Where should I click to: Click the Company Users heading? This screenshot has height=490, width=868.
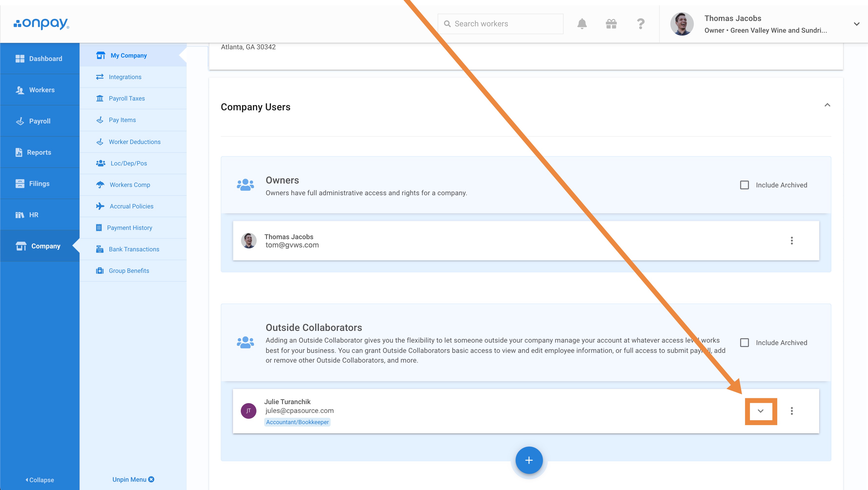coord(255,107)
